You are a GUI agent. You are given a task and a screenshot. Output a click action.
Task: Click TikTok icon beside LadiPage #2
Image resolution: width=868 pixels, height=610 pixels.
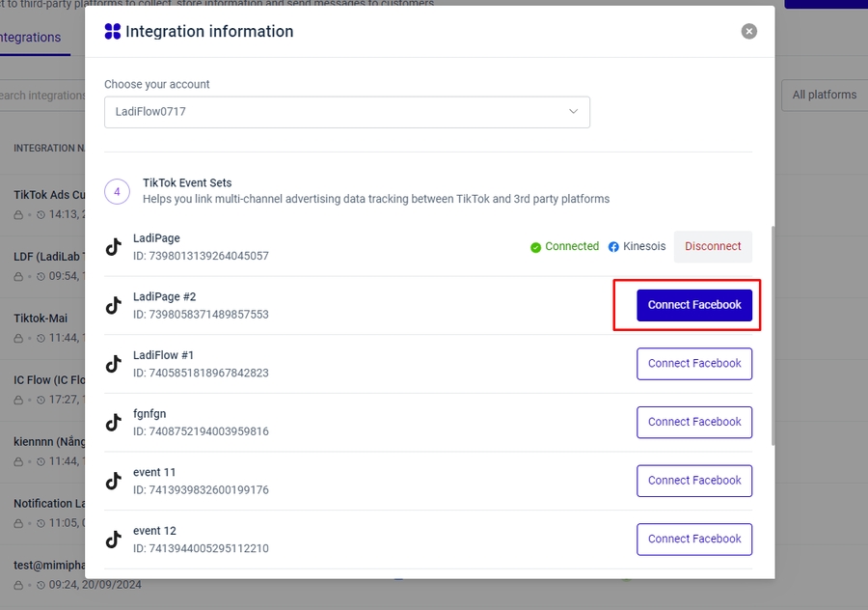[114, 306]
